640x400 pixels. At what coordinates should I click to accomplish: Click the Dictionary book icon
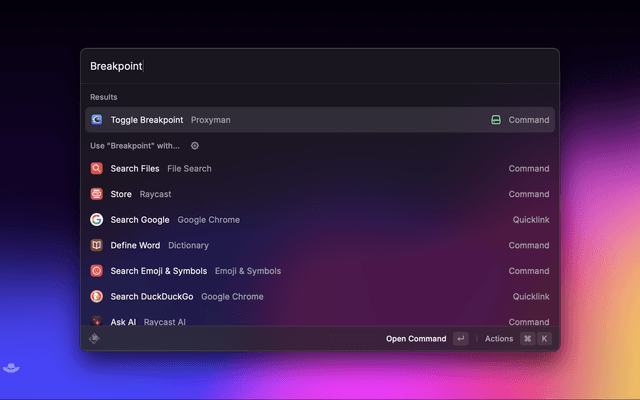(x=97, y=245)
